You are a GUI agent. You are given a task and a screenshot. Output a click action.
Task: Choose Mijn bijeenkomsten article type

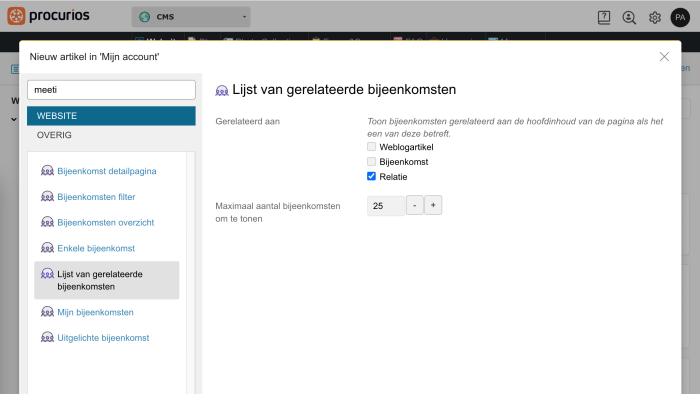click(95, 312)
